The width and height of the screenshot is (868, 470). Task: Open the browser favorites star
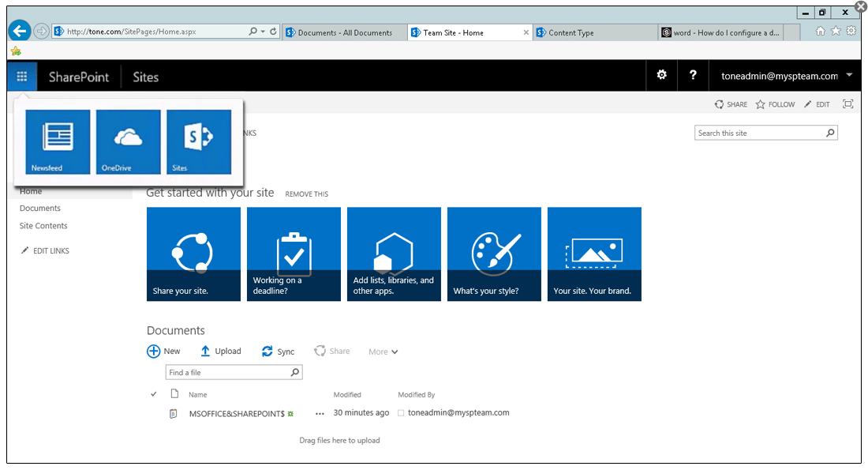(836, 31)
